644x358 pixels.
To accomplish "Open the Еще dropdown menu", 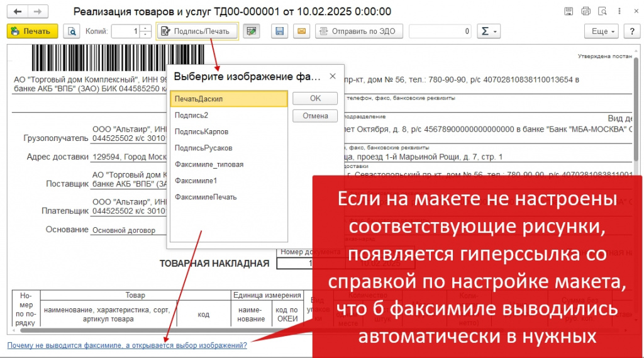I will point(602,31).
